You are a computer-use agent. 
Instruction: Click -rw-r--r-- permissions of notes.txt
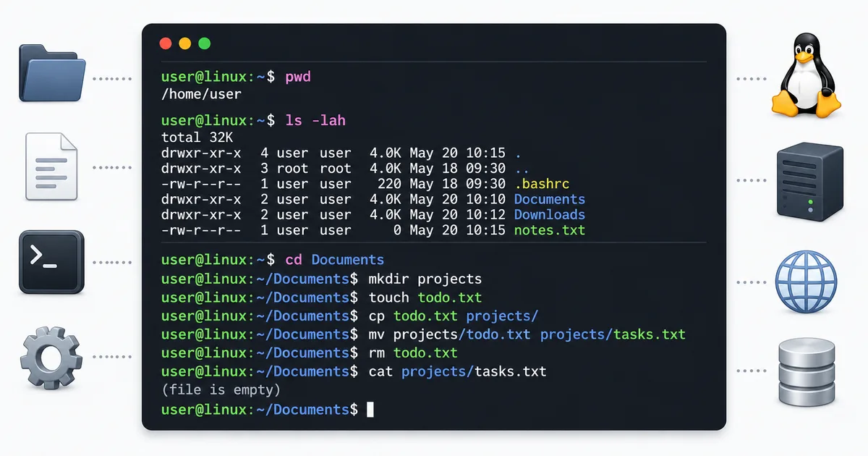(202, 230)
